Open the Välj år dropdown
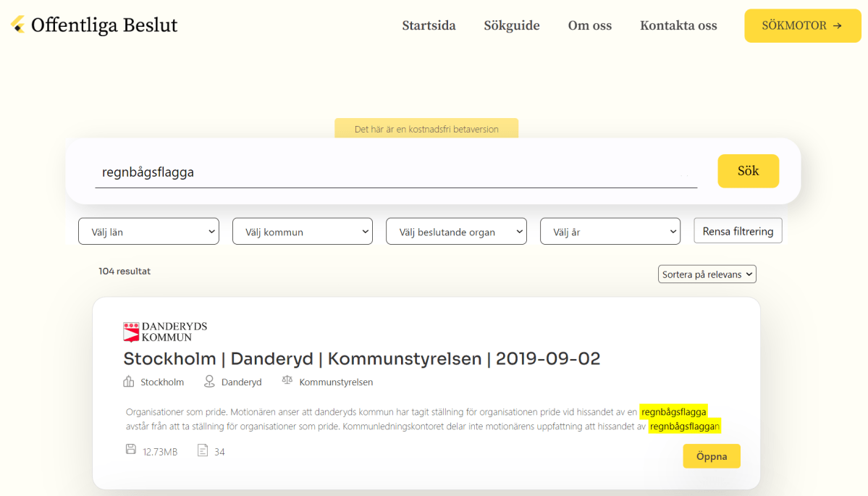This screenshot has width=868, height=496. coord(610,230)
